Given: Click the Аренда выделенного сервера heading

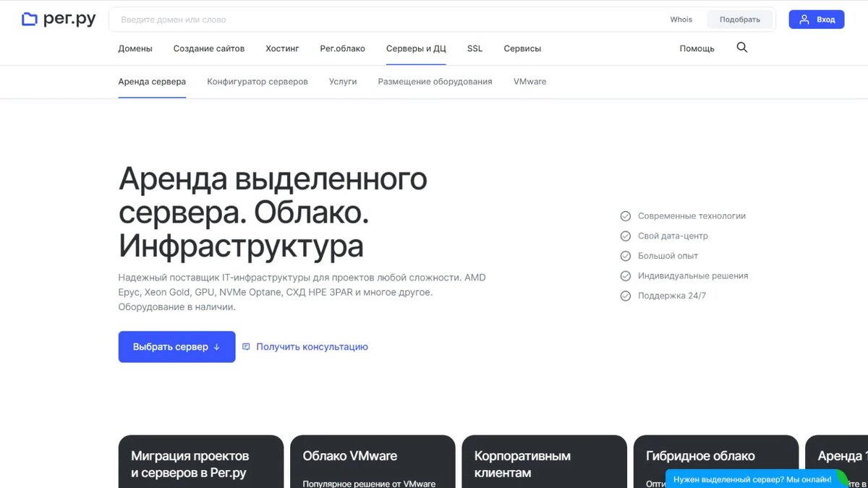Looking at the screenshot, I should [x=273, y=213].
